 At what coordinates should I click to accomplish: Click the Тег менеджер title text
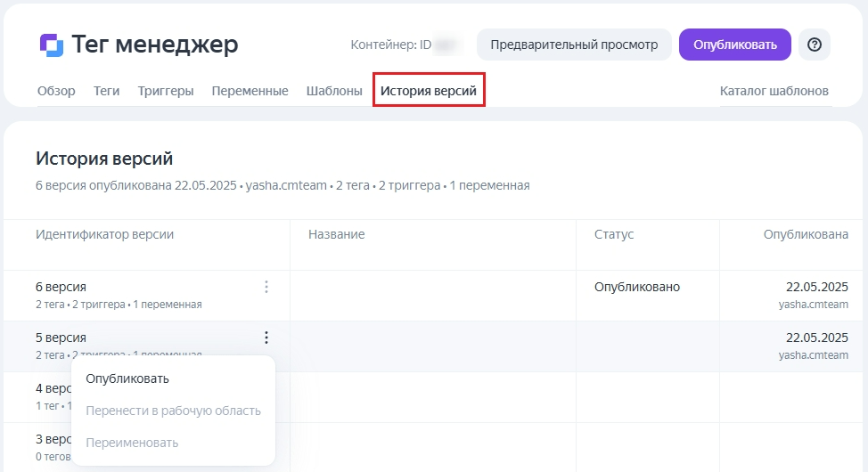pyautogui.click(x=155, y=45)
